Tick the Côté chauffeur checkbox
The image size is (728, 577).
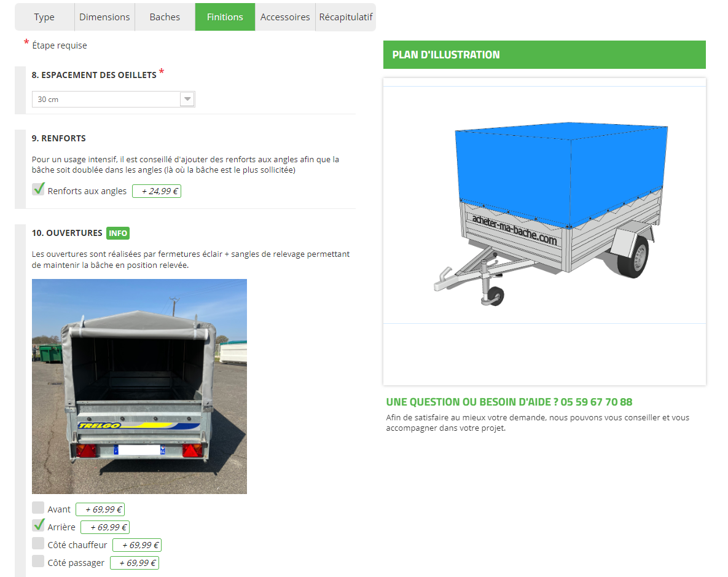click(38, 544)
